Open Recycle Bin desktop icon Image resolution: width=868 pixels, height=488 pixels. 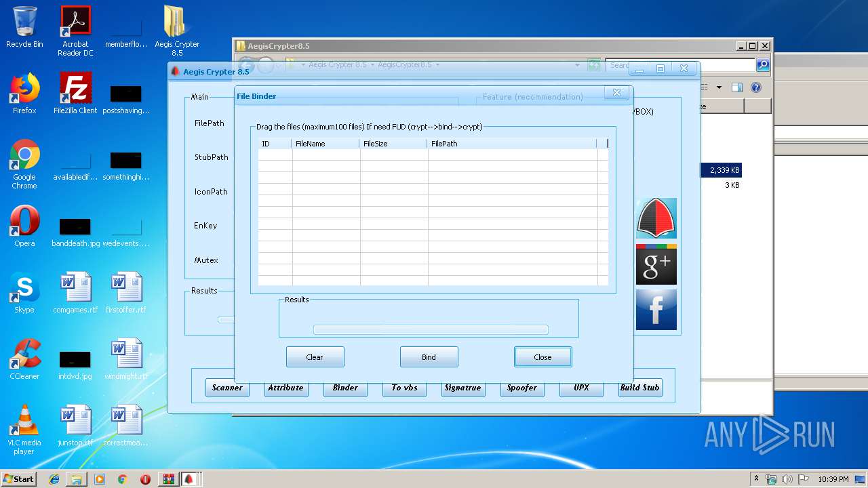pyautogui.click(x=24, y=28)
